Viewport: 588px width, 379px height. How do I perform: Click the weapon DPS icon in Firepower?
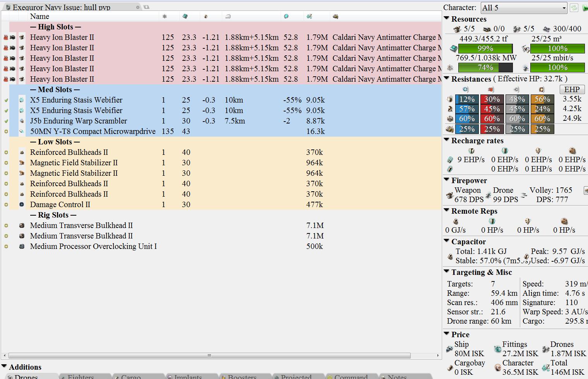click(x=449, y=196)
